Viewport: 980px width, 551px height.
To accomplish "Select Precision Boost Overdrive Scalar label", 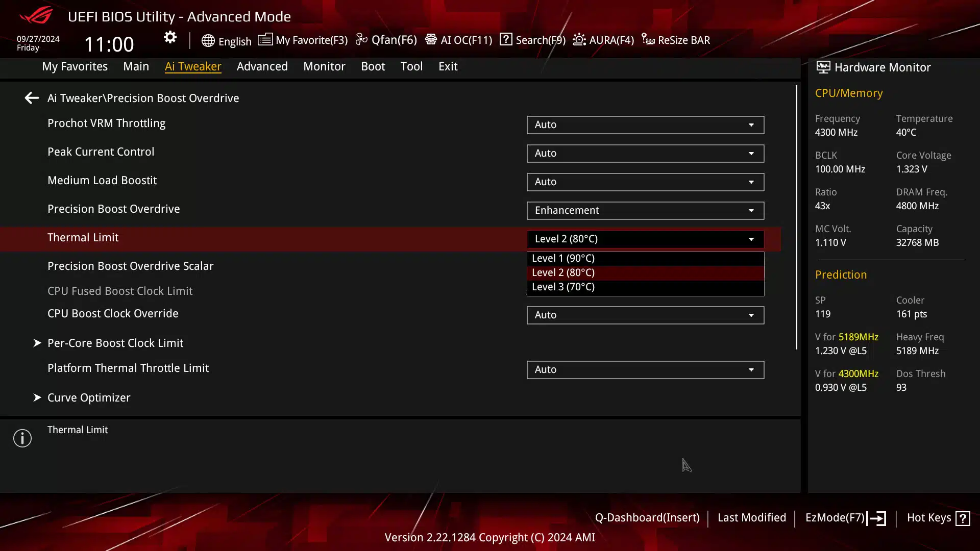I will (130, 266).
